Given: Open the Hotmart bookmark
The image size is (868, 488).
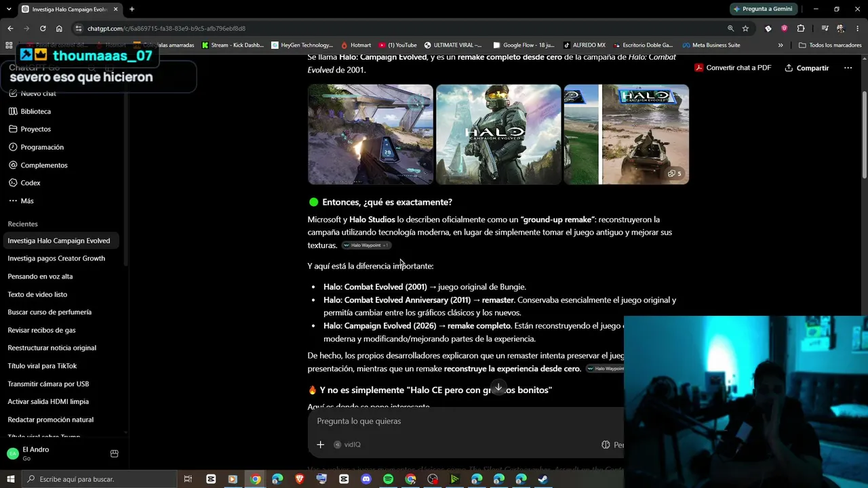Looking at the screenshot, I should point(356,45).
